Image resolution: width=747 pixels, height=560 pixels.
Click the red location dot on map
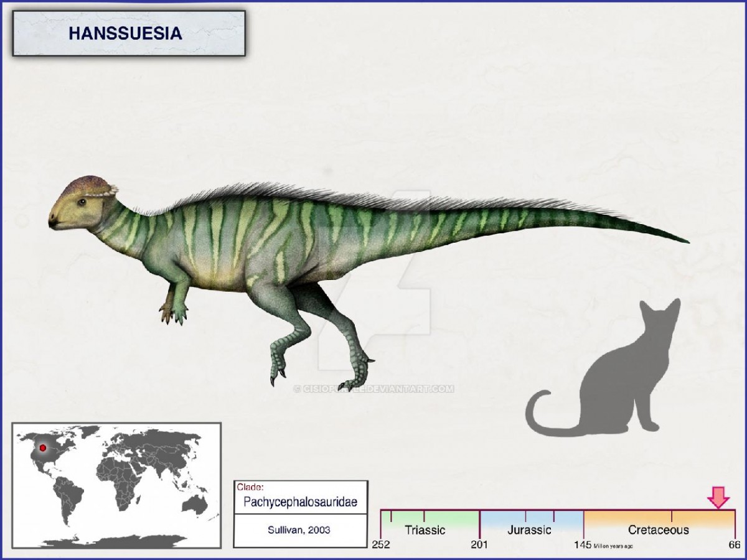pos(42,448)
